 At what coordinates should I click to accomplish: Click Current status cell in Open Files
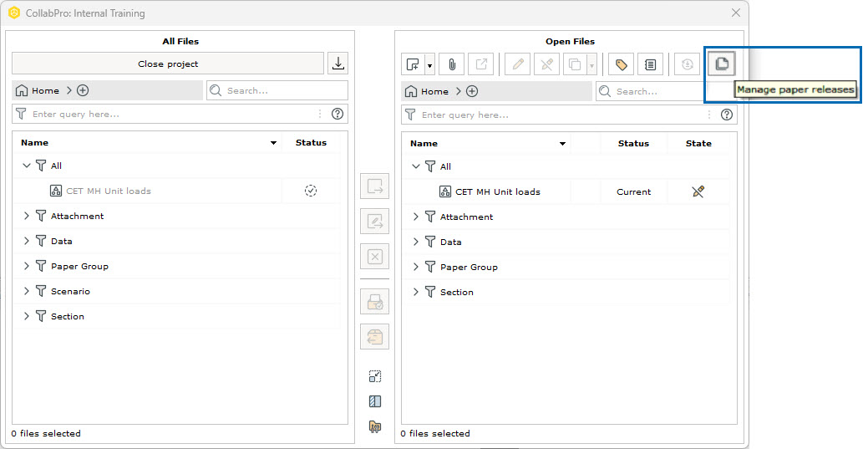(634, 191)
